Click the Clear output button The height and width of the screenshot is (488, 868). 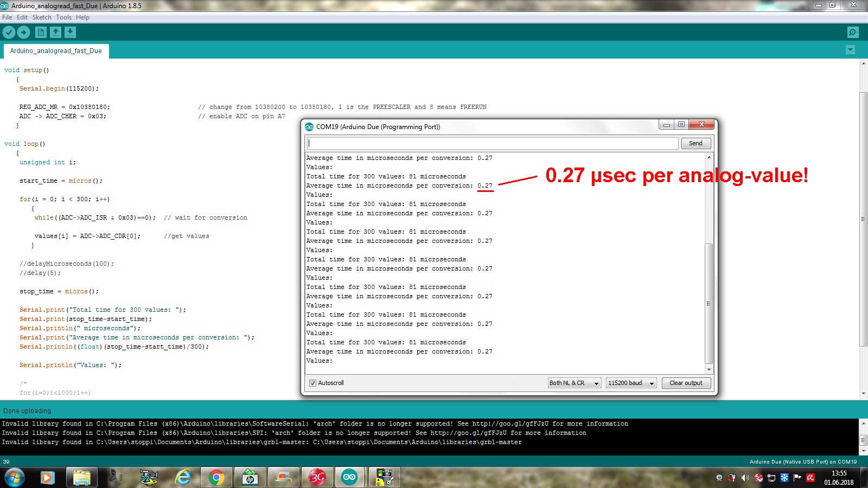[686, 383]
